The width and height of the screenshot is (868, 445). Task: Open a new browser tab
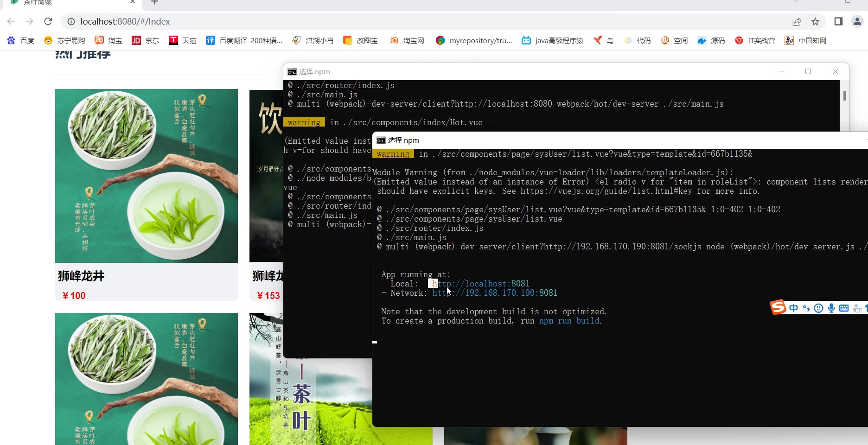click(x=154, y=2)
